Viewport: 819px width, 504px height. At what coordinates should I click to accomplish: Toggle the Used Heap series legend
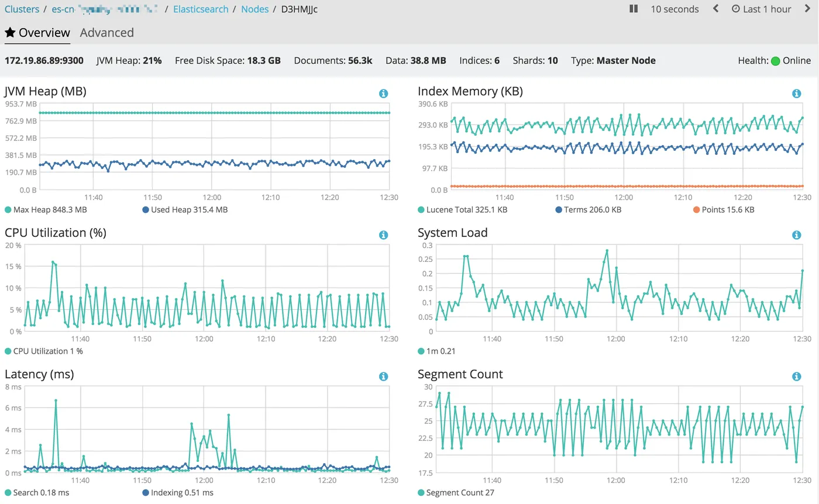[185, 209]
